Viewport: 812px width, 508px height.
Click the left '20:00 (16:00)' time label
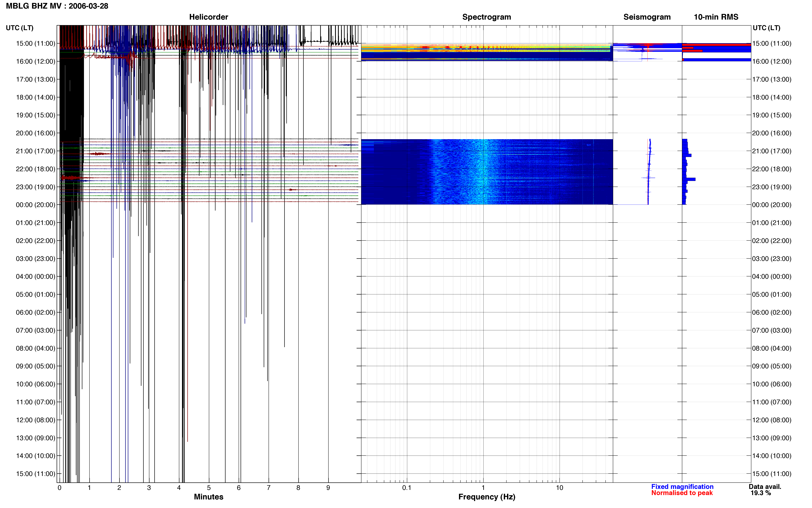coord(36,133)
